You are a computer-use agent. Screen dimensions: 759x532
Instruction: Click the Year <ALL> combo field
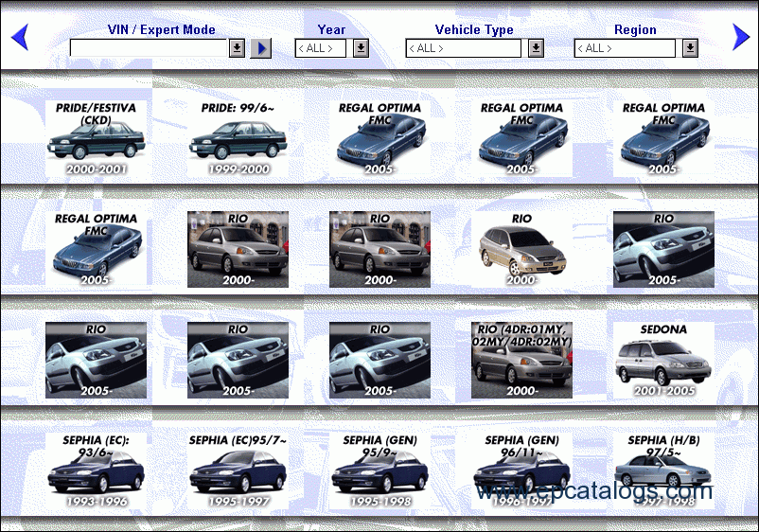point(321,48)
